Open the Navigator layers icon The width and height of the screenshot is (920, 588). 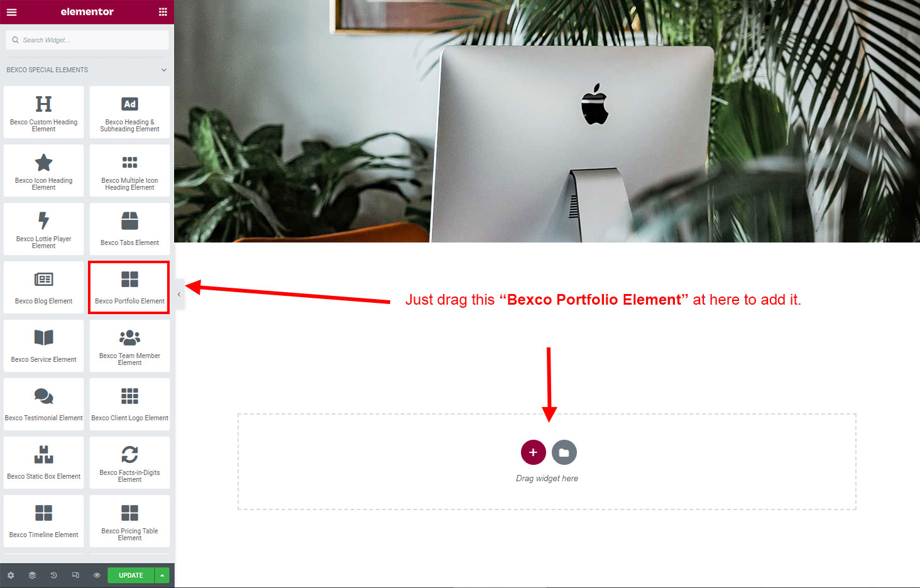(x=32, y=575)
